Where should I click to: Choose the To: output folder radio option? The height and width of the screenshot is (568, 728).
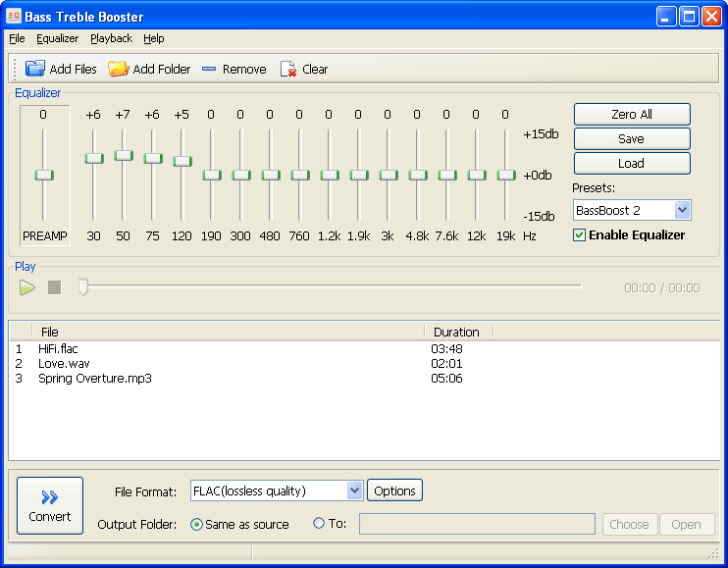[x=319, y=524]
